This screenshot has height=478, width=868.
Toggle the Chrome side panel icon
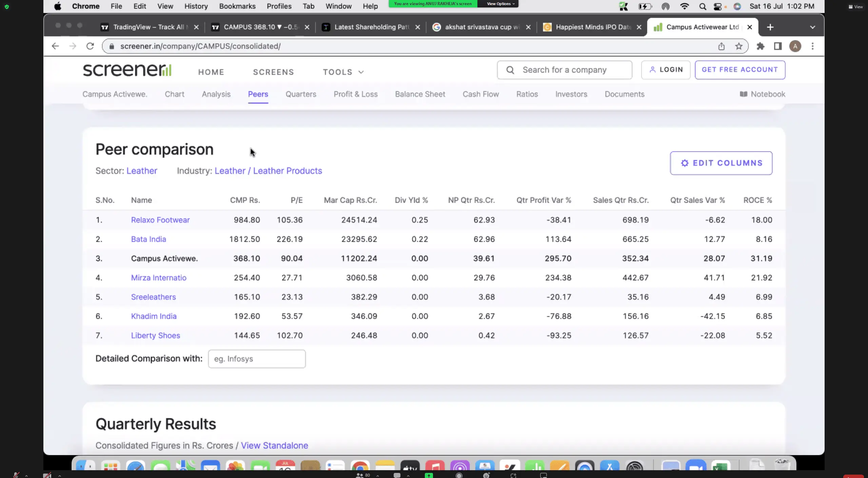pyautogui.click(x=778, y=46)
